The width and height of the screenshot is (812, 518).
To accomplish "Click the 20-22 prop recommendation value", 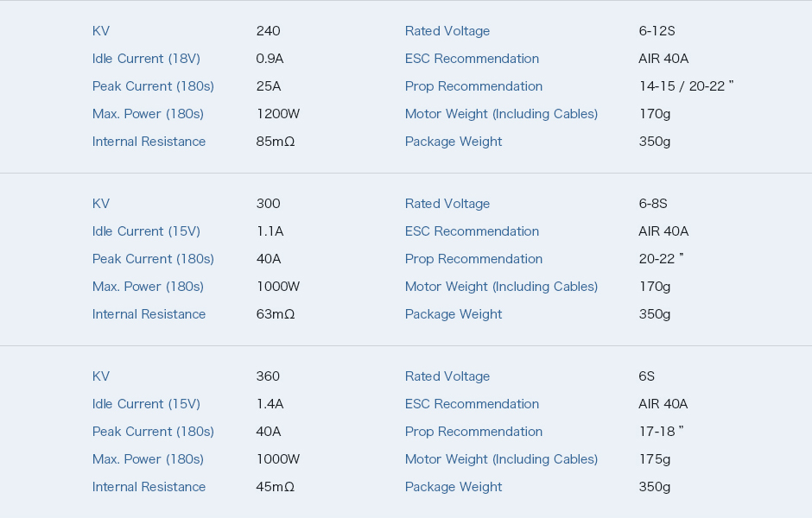I will (662, 259).
